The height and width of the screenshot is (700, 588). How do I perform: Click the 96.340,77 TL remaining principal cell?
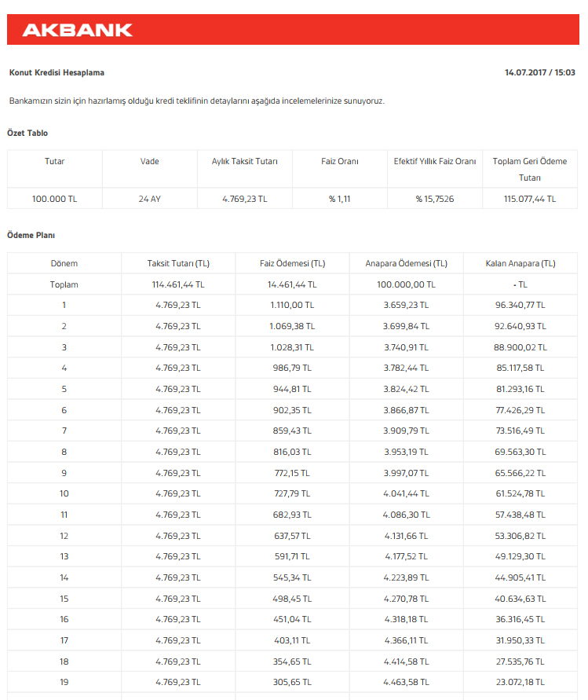coord(520,305)
